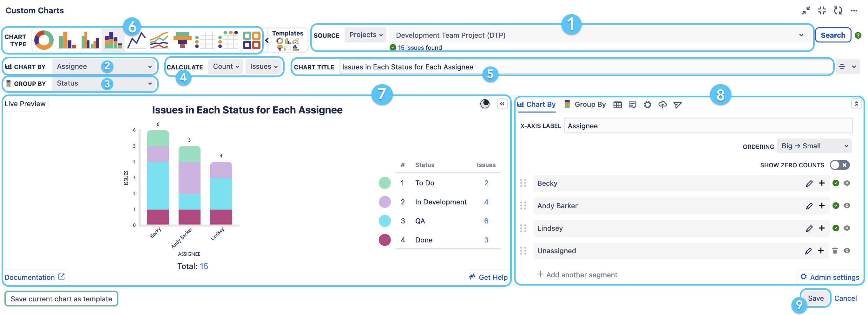Screen dimensions: 868x315
Task: Open the Chart By Assignee dropdown
Action: coord(104,67)
